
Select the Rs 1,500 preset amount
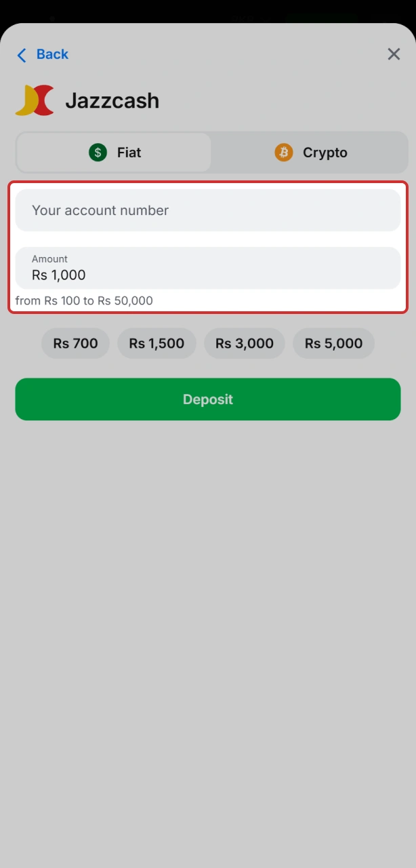157,343
